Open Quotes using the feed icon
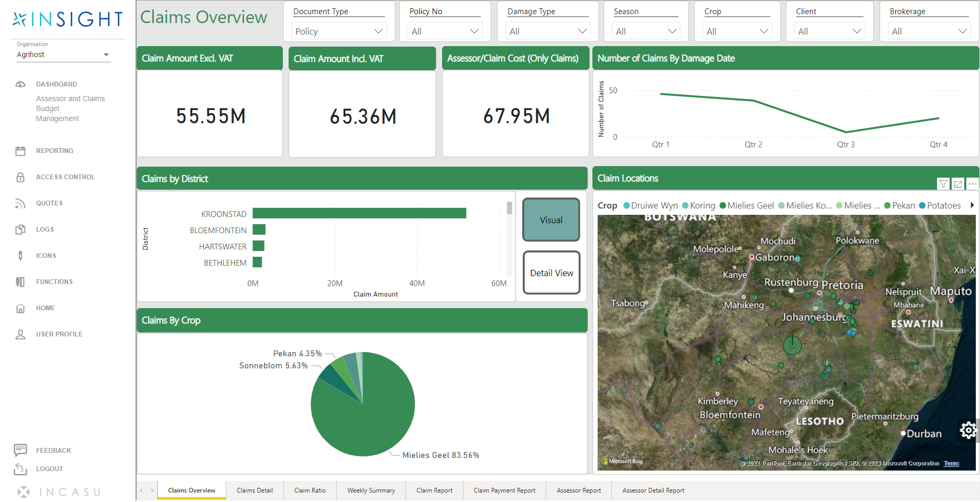The image size is (980, 502). [x=20, y=203]
